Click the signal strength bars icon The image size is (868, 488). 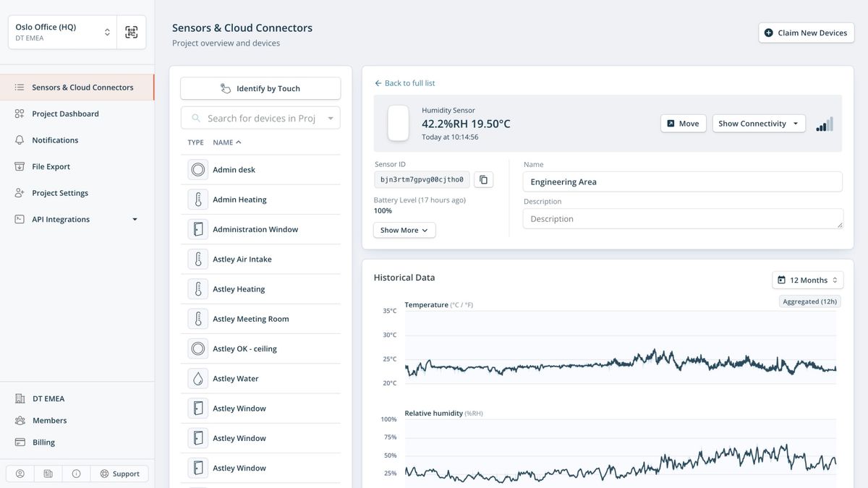click(825, 124)
